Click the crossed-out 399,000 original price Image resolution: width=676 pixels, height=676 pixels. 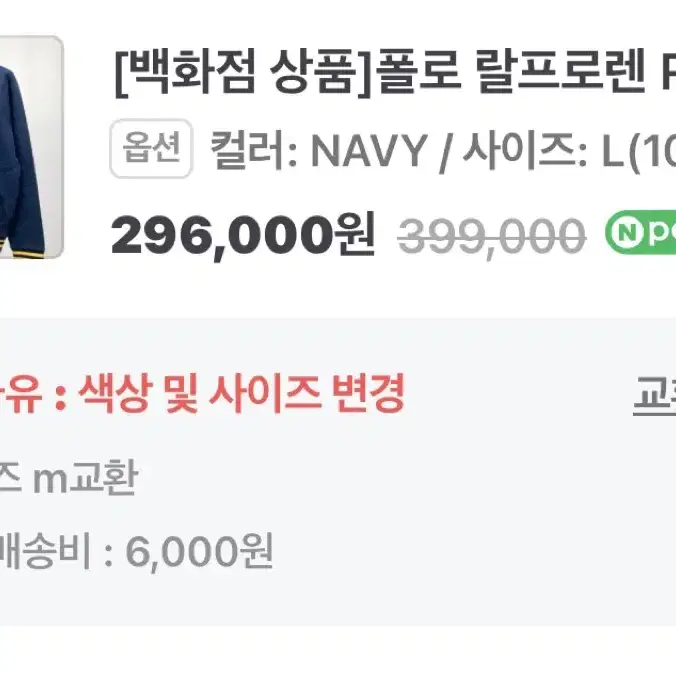(x=491, y=236)
